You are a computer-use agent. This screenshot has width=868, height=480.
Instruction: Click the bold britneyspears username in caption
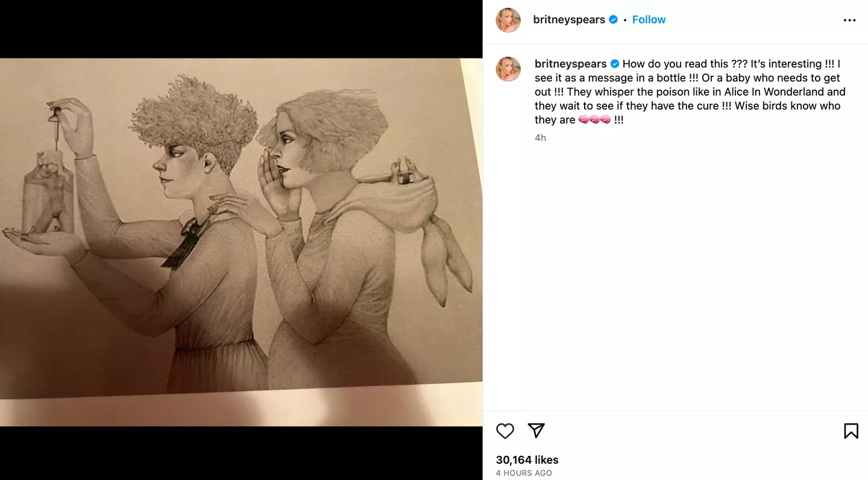click(570, 64)
